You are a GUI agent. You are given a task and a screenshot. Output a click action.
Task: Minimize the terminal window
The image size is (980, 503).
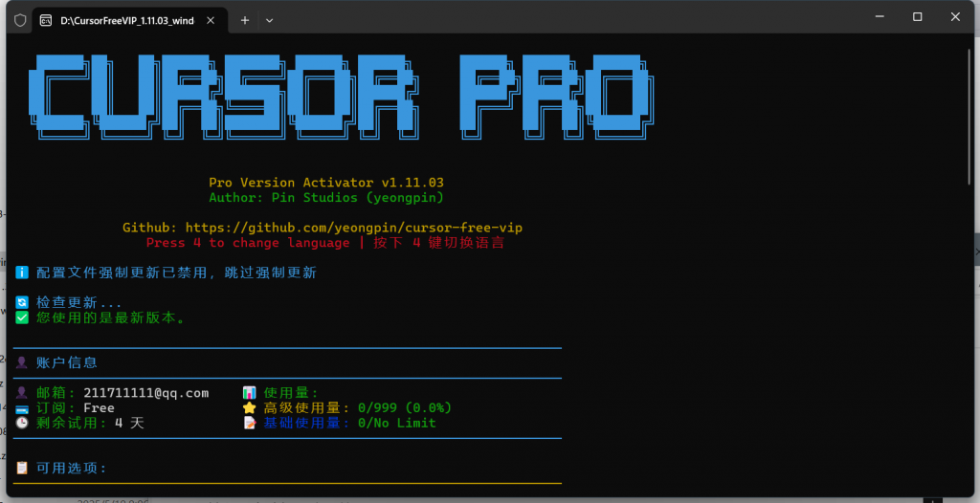[x=880, y=17]
